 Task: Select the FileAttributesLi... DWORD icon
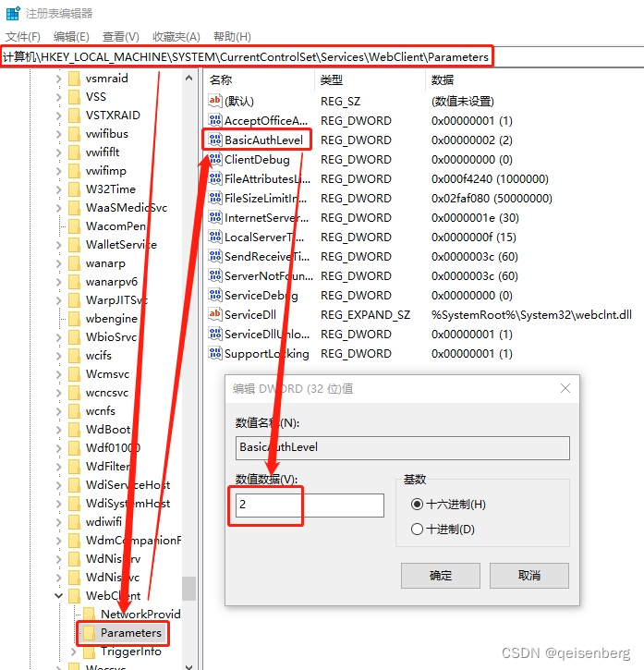click(x=215, y=178)
